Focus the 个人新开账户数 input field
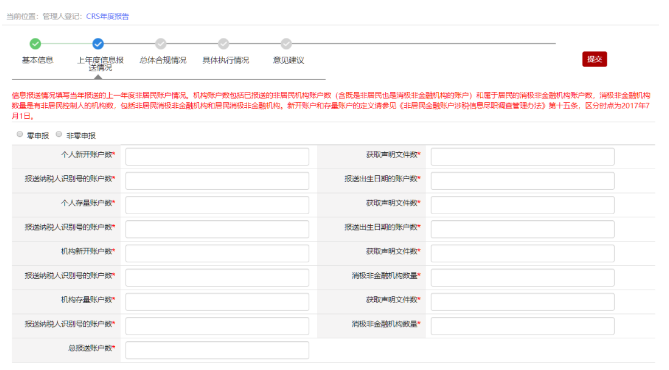Screen dimensions: 669x370 (x=217, y=157)
